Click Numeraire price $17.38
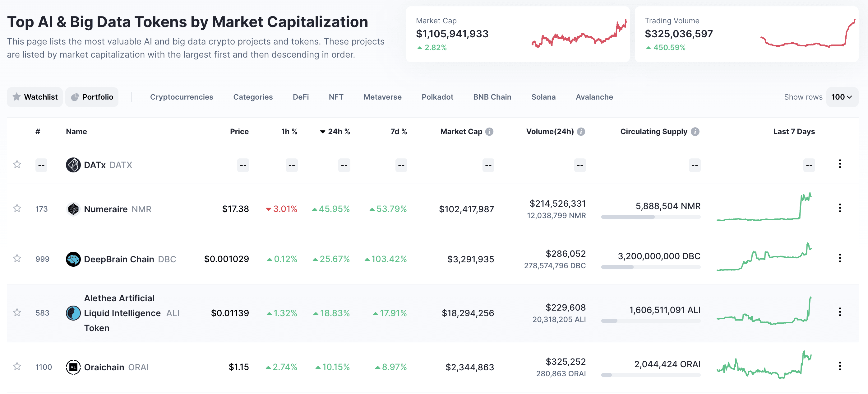This screenshot has width=868, height=394. tap(236, 209)
